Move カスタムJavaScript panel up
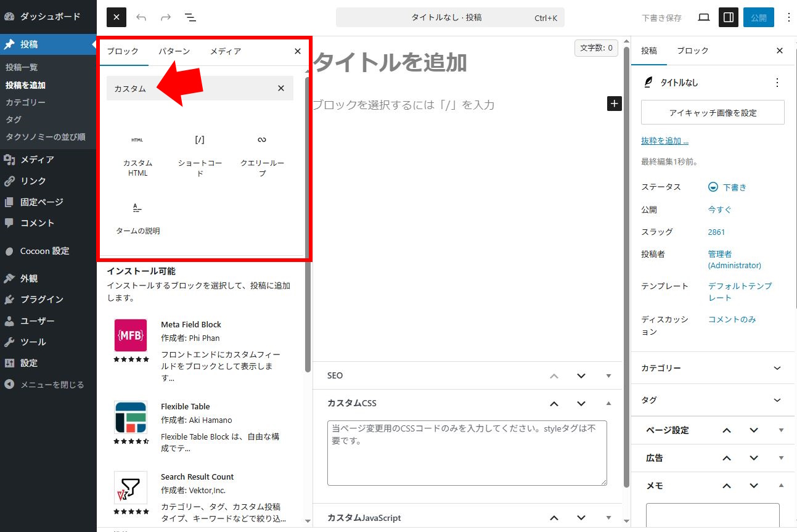The width and height of the screenshot is (797, 532). click(x=554, y=518)
